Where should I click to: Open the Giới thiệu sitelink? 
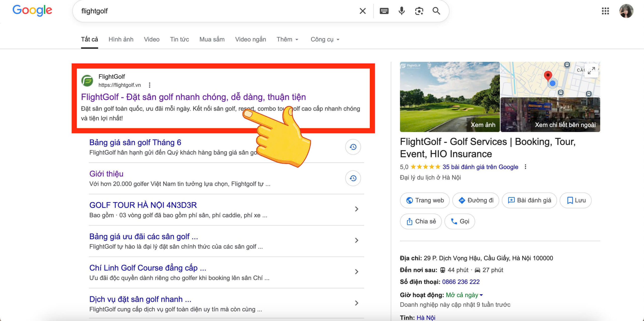(106, 174)
